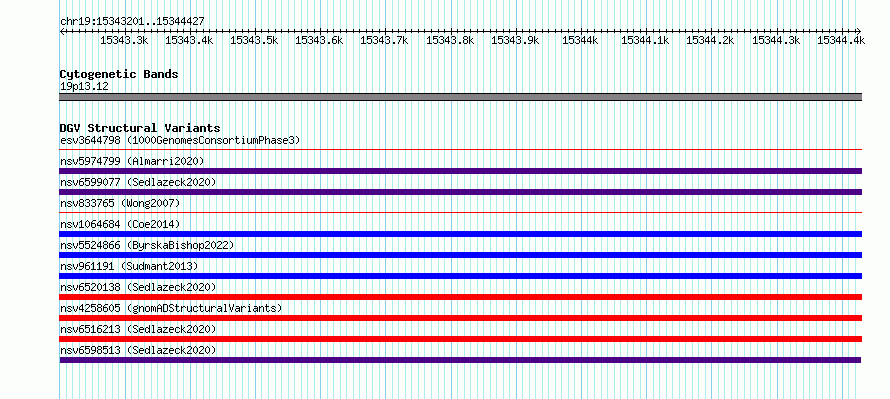This screenshot has width=890, height=399.
Task: Click the 15343.7k ruler tick label
Action: click(384, 40)
